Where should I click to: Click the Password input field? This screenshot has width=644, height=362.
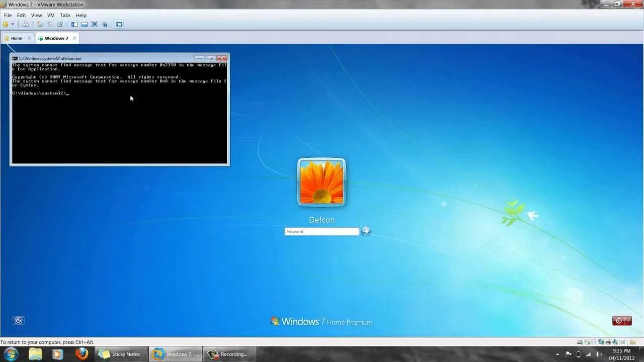[321, 231]
